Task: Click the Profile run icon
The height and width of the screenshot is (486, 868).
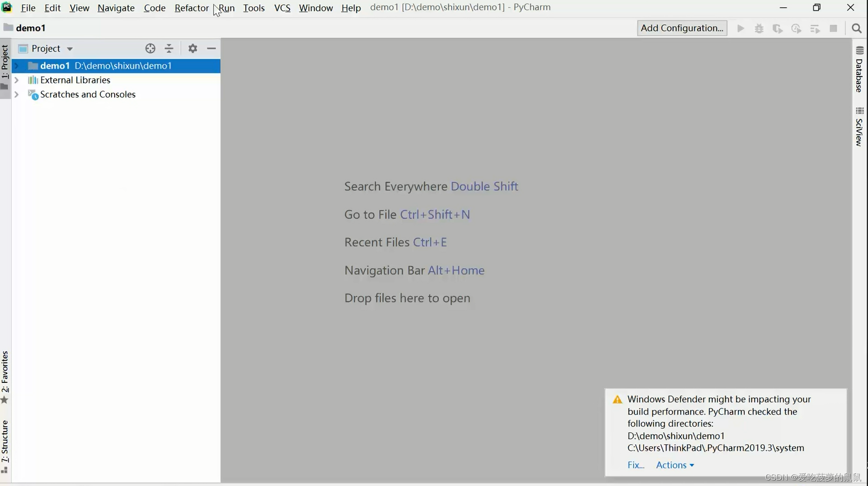Action: [x=796, y=28]
